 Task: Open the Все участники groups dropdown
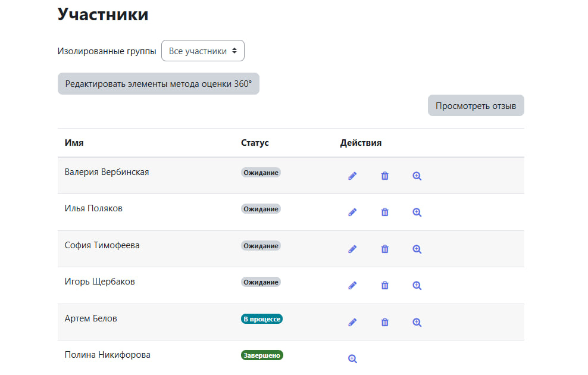pos(203,51)
